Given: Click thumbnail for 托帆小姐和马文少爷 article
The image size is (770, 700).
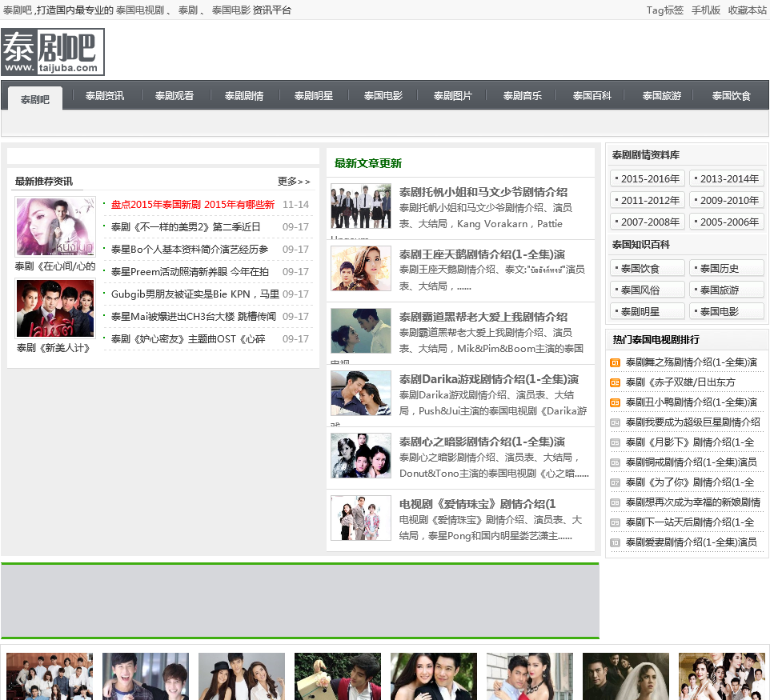Looking at the screenshot, I should click(361, 206).
